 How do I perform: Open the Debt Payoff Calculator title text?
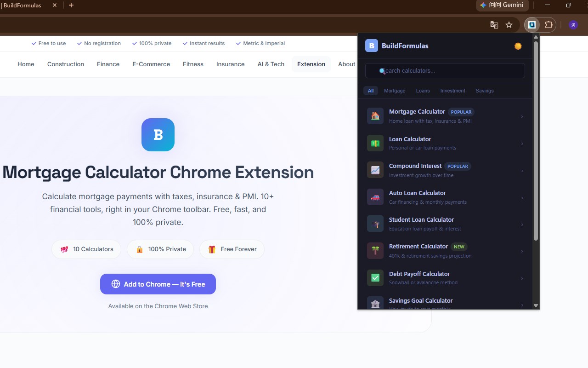click(x=419, y=274)
